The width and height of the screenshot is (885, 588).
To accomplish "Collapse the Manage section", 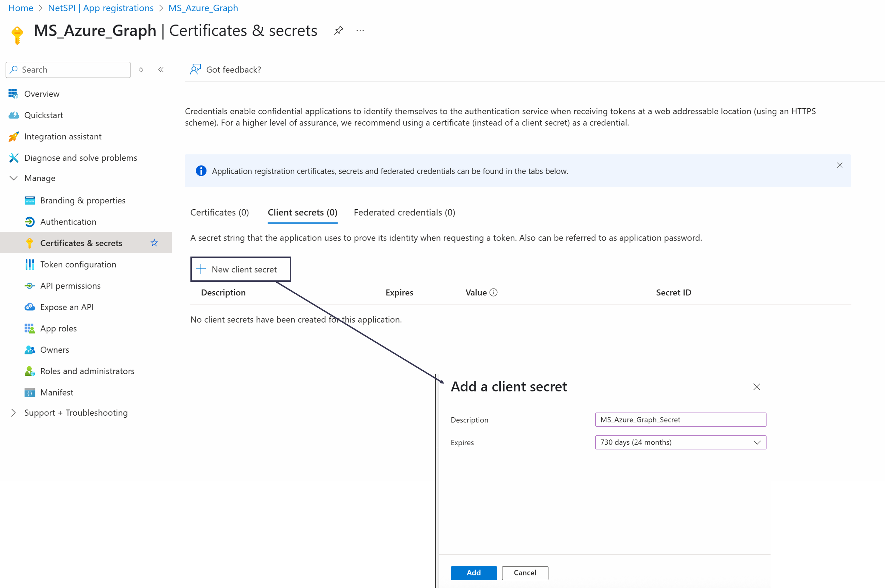I will tap(14, 178).
